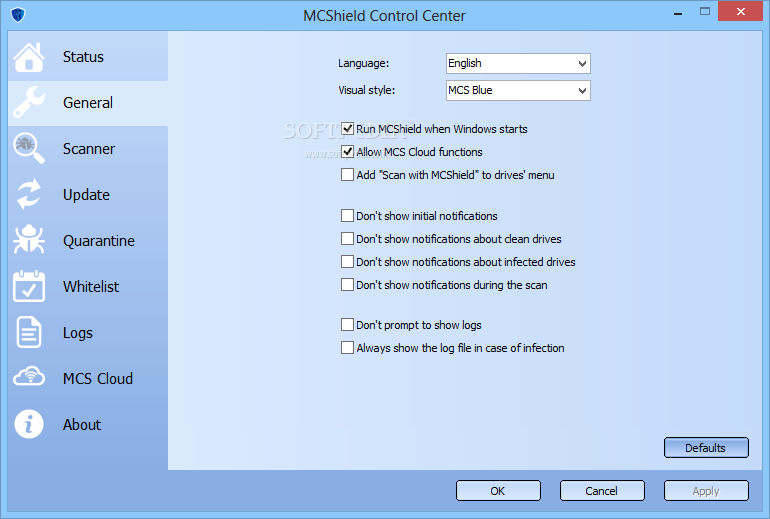Check Don't show notifications during the scan
The image size is (770, 519).
pos(347,285)
